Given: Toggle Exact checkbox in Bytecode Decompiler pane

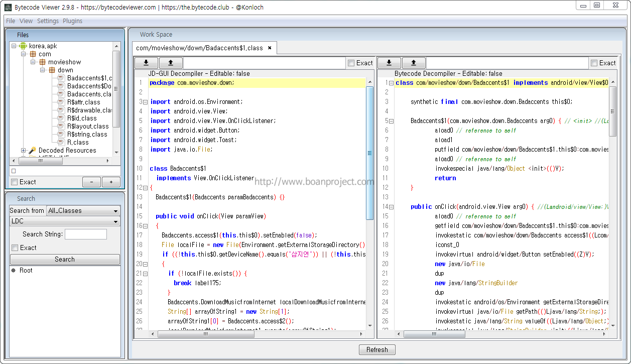Looking at the screenshot, I should (x=594, y=63).
